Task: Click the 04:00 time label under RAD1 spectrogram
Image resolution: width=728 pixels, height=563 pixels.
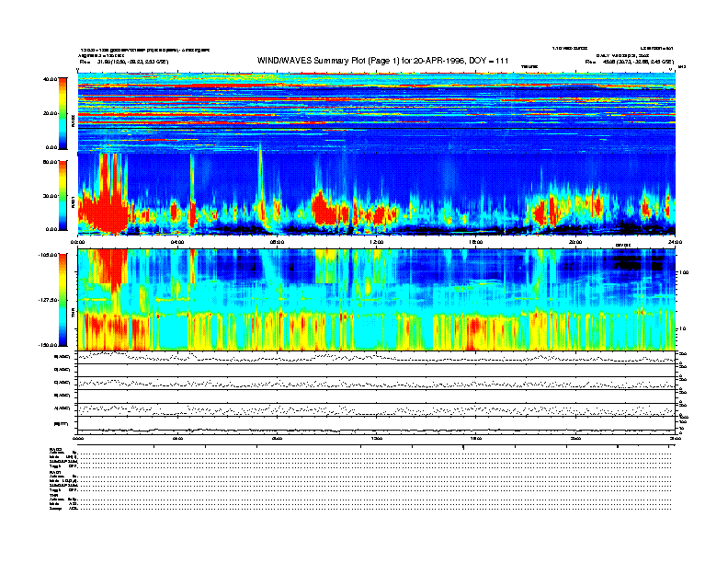Action: 177,242
